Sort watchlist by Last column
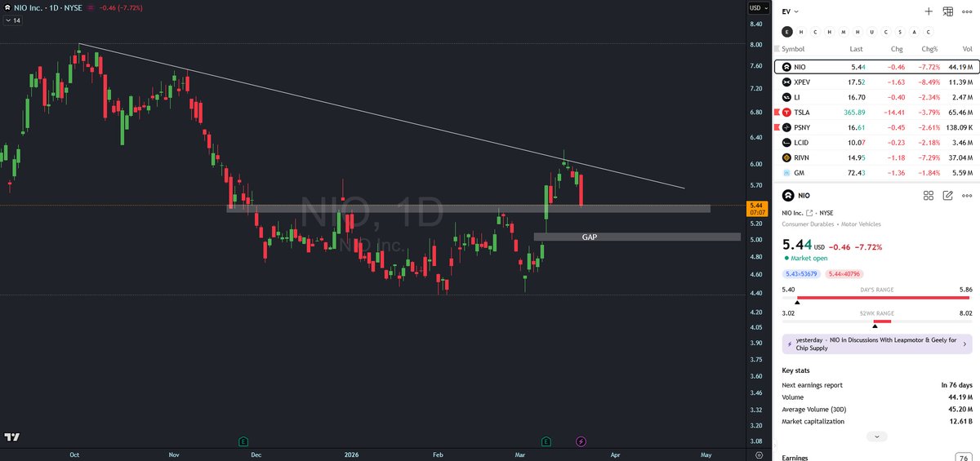Screen dimensions: 980x461 click(856, 50)
